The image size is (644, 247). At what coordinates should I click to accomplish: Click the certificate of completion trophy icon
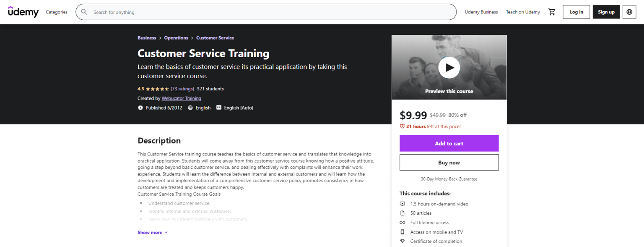click(x=403, y=241)
